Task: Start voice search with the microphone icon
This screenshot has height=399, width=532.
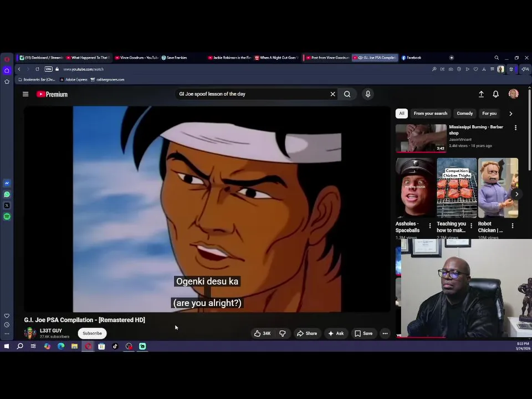Action: click(368, 94)
